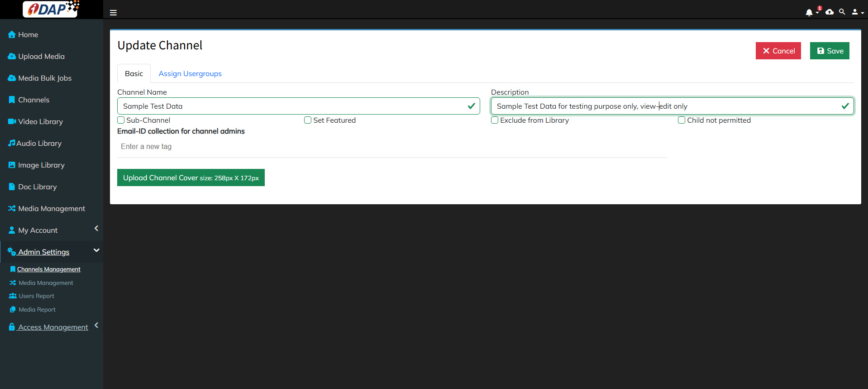This screenshot has width=868, height=389.
Task: Click the Audio Library music note icon
Action: click(x=12, y=143)
